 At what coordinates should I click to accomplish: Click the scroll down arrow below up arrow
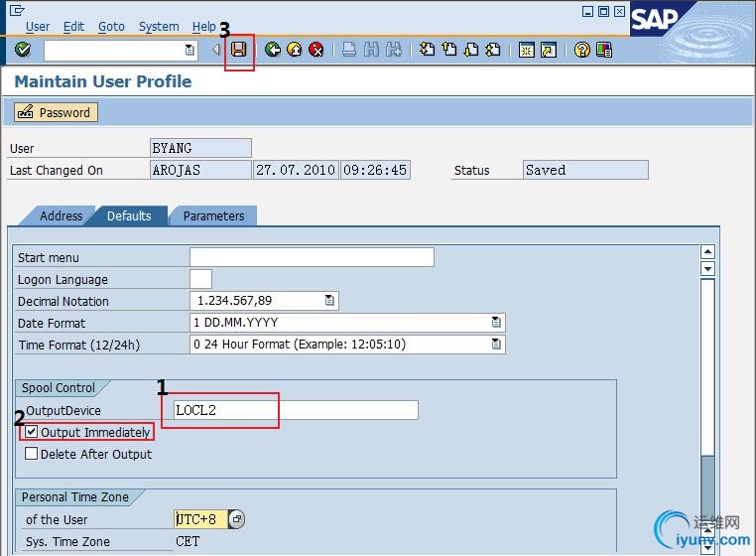[x=707, y=269]
